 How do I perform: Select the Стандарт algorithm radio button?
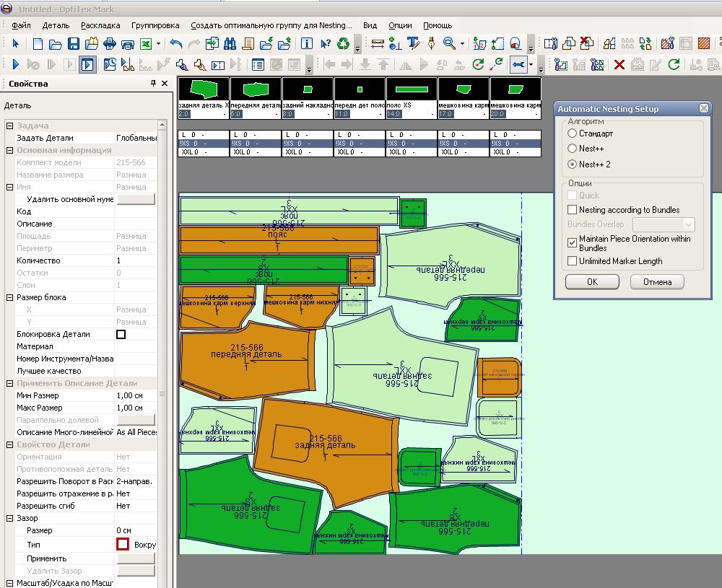(573, 133)
